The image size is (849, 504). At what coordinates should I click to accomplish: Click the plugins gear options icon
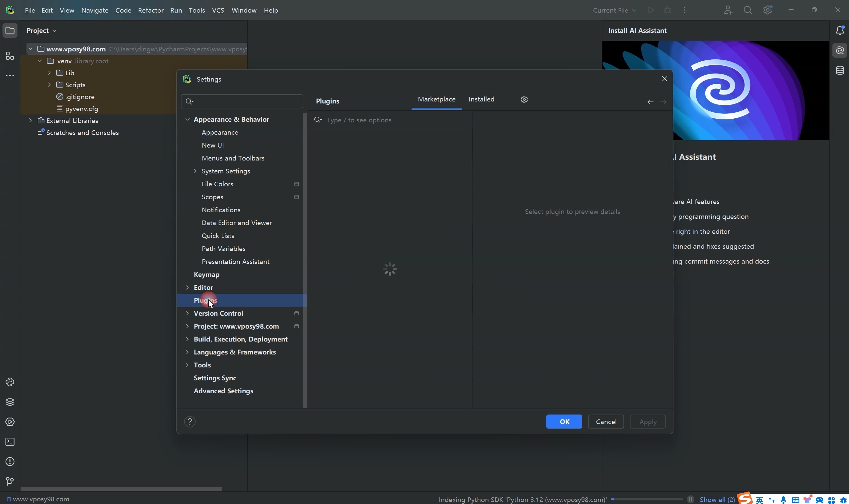[x=524, y=99]
